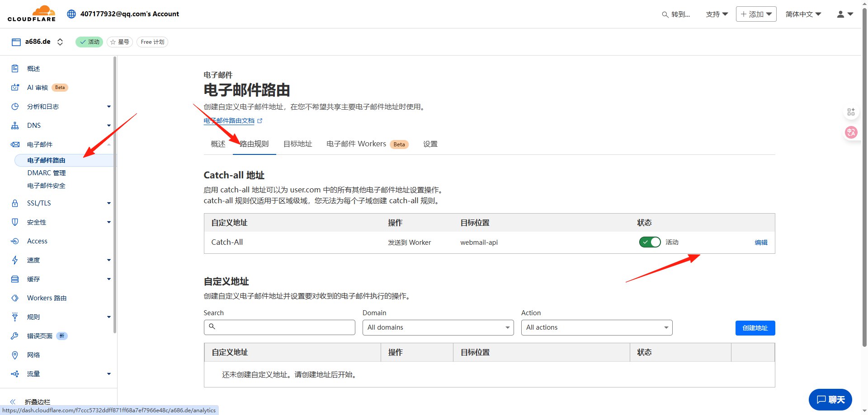Select the Access section icon
This screenshot has height=415, width=868.
tap(15, 241)
